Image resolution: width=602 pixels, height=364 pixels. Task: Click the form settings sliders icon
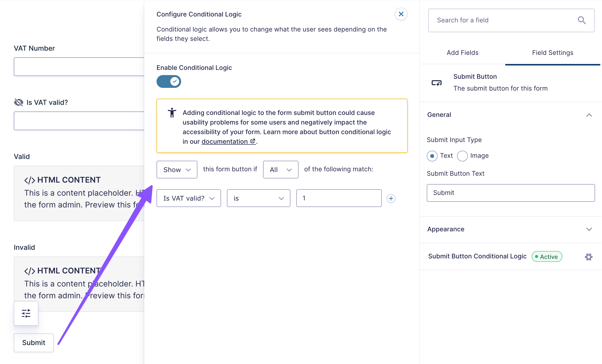(26, 313)
